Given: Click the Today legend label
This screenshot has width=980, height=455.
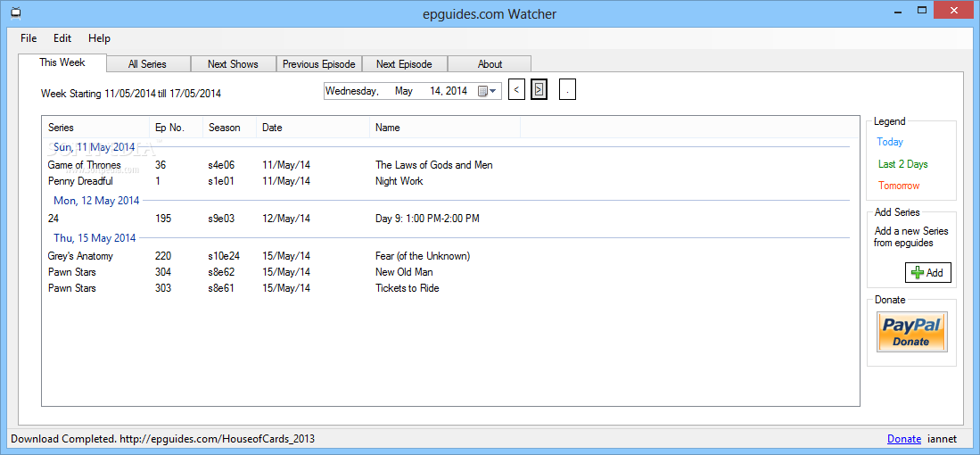Looking at the screenshot, I should tap(889, 143).
